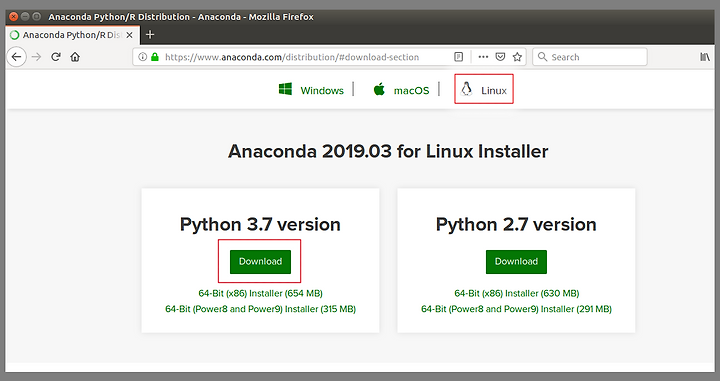Image resolution: width=720 pixels, height=381 pixels.
Task: Click the green padlock security icon
Action: 155,57
